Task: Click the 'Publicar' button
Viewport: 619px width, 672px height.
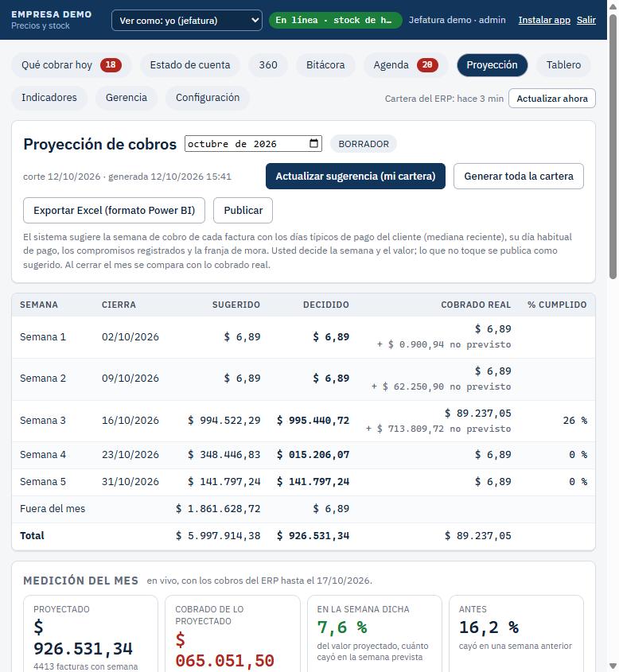Action: tap(243, 211)
